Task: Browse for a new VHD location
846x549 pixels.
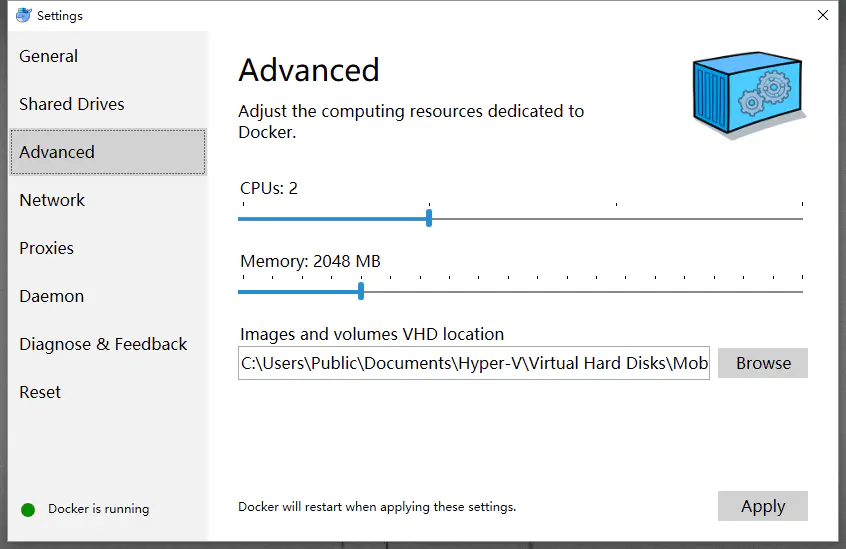Action: (x=763, y=363)
